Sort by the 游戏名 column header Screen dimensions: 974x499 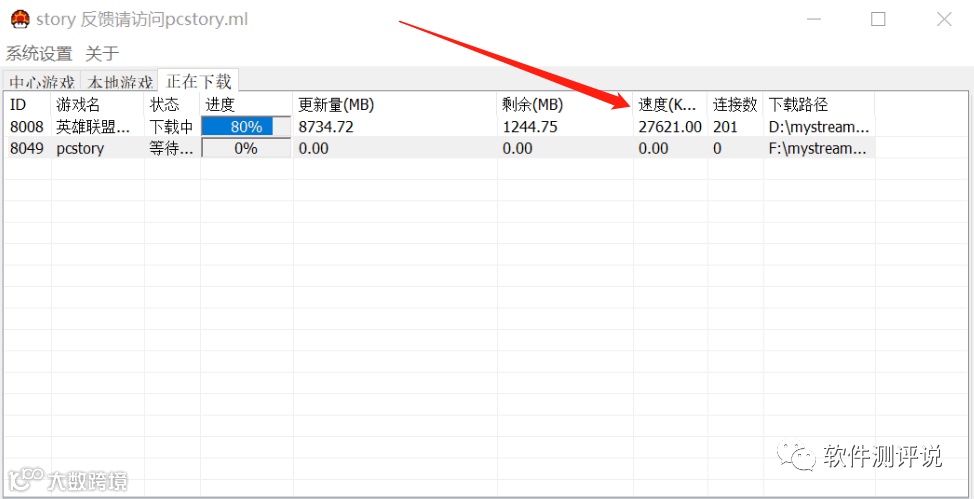point(98,104)
